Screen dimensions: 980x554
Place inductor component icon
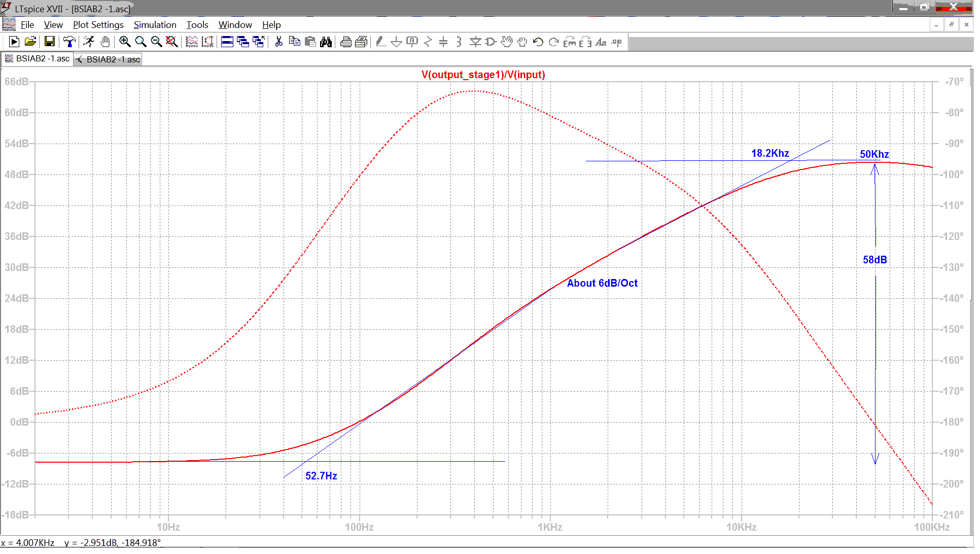[x=459, y=42]
